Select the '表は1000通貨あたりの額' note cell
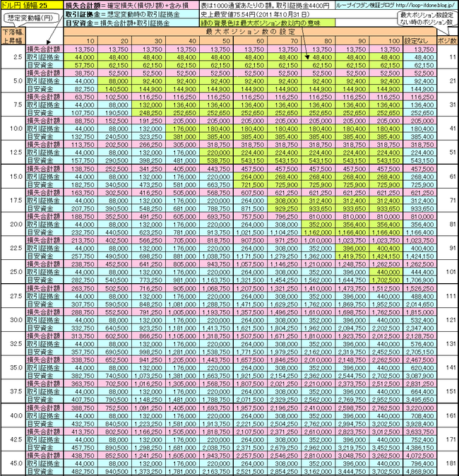459x476 pixels. pyautogui.click(x=268, y=5)
